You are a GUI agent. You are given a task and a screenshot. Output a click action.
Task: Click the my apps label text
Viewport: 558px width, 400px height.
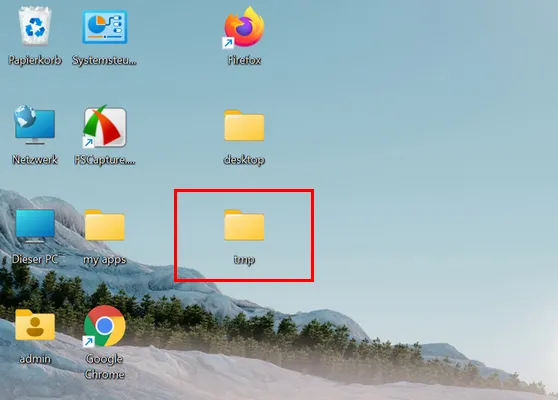click(x=105, y=260)
